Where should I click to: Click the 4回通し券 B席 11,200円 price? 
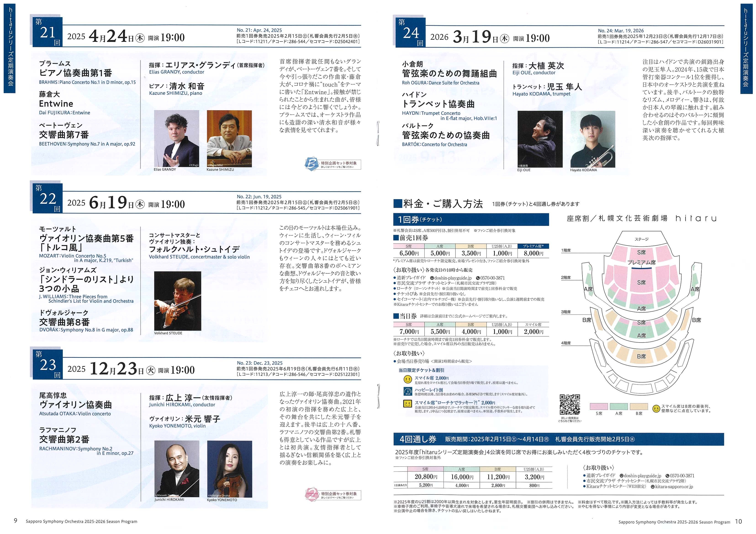(x=498, y=477)
